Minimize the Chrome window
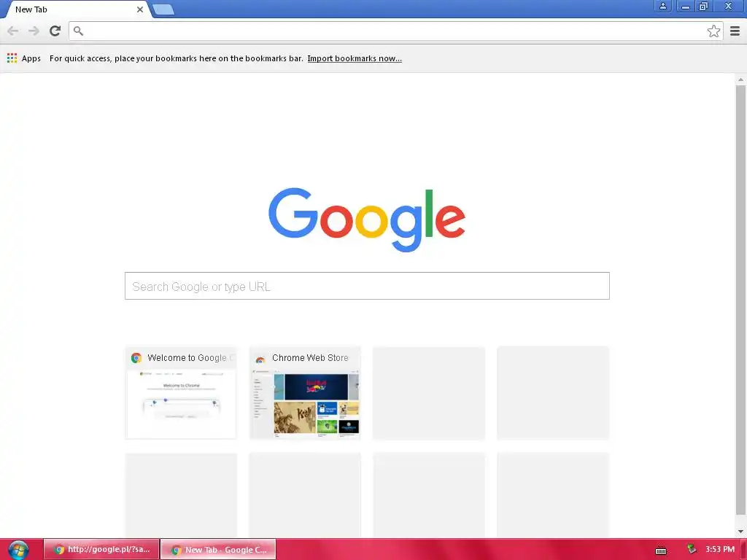The height and width of the screenshot is (560, 747). point(685,6)
